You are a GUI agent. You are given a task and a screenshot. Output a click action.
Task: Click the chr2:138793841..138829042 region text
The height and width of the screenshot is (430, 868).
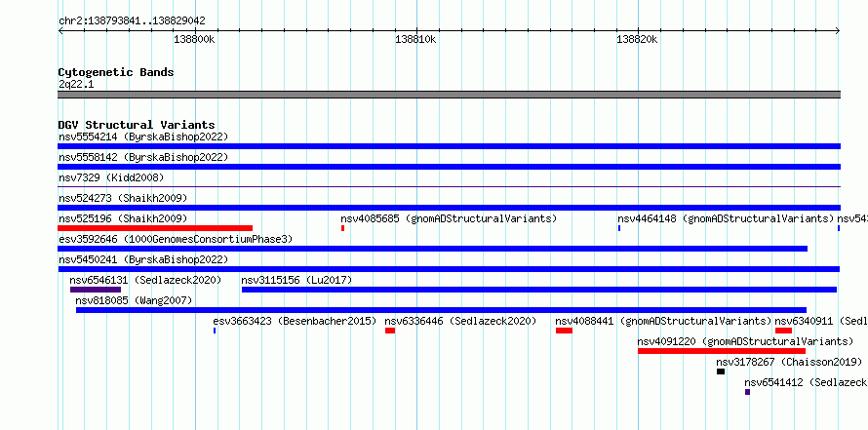(x=132, y=21)
